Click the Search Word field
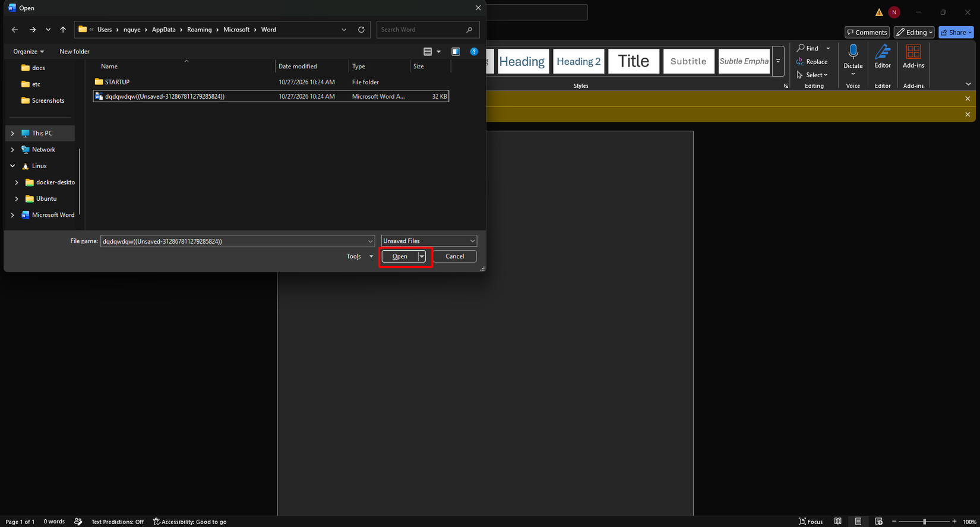Screen dimensions: 980x527 pyautogui.click(x=428, y=30)
